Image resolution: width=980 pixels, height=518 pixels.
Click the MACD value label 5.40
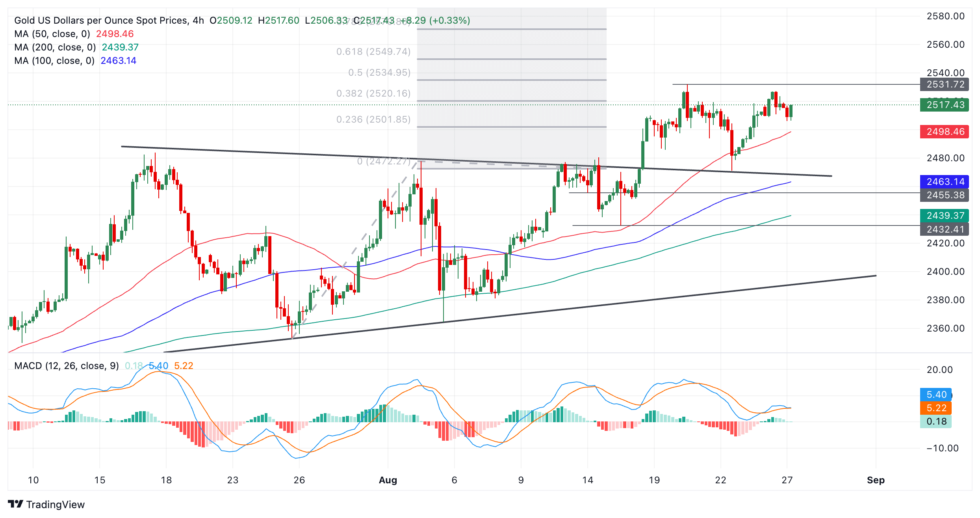click(936, 395)
